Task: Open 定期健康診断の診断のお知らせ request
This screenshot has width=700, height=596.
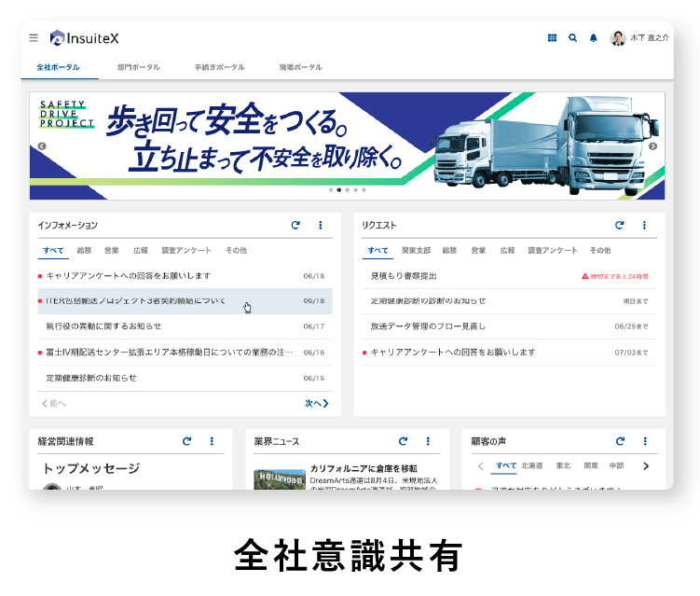Action: (x=509, y=301)
